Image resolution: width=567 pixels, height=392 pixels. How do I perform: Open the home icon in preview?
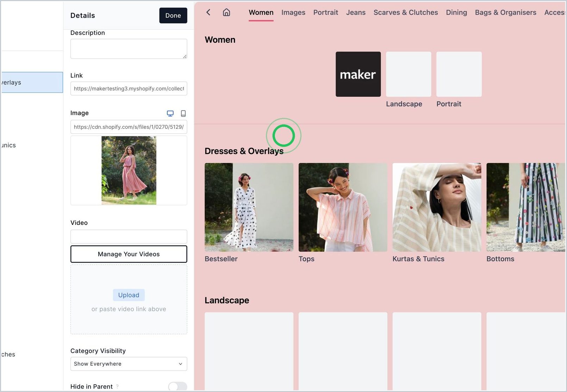(x=226, y=12)
